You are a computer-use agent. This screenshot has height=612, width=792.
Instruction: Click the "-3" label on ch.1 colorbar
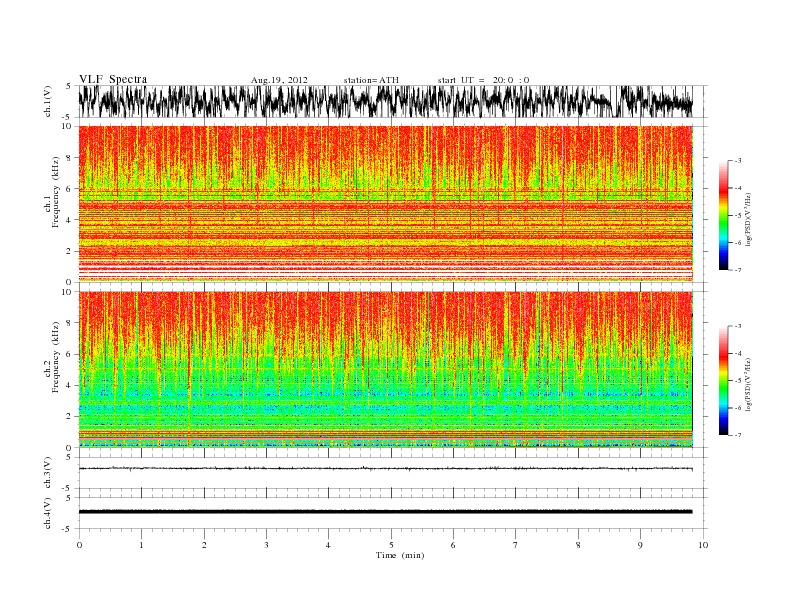point(737,161)
